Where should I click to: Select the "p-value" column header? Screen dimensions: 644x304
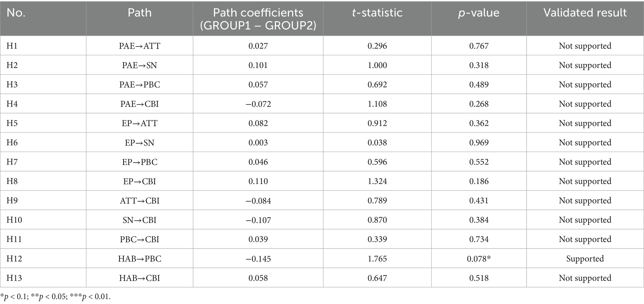(479, 13)
